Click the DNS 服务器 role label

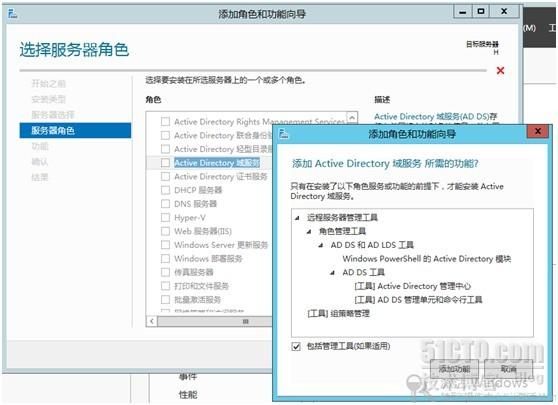click(x=195, y=204)
